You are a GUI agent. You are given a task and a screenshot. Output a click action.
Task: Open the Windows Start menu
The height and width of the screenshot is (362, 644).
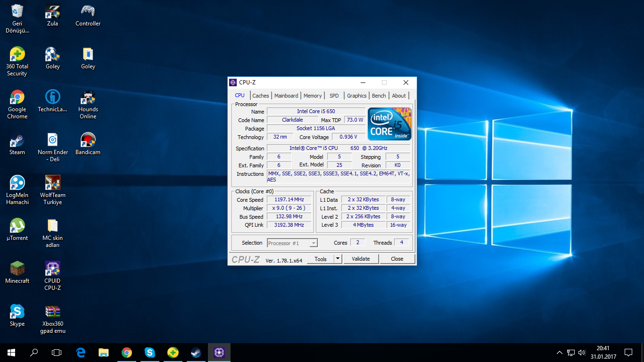11,352
